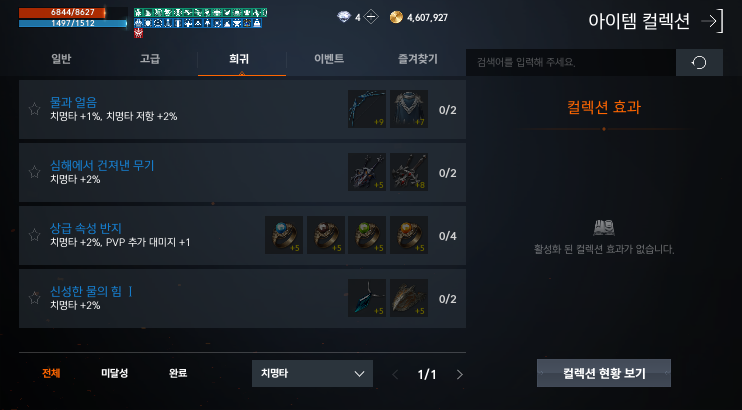Switch to the 이벤트 tab

pyautogui.click(x=329, y=59)
